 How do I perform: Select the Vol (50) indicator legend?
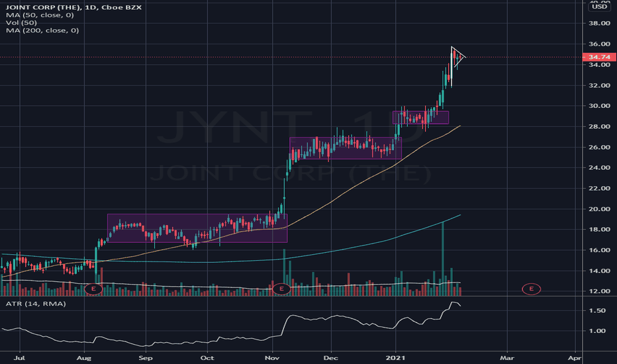tap(21, 23)
